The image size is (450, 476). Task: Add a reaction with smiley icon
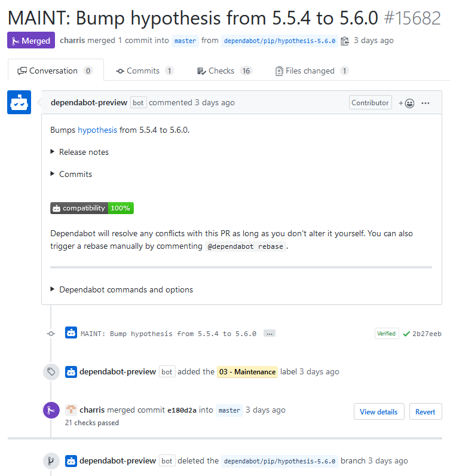coord(406,103)
